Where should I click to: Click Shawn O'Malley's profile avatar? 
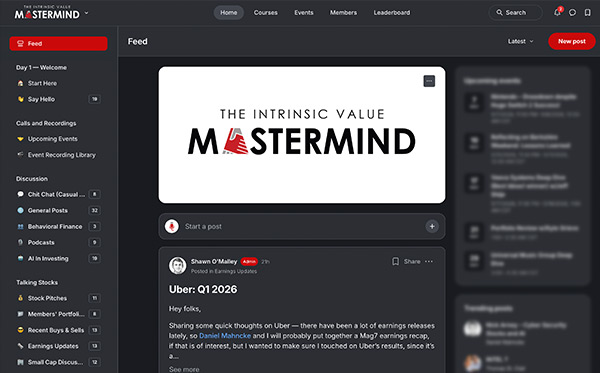178,265
